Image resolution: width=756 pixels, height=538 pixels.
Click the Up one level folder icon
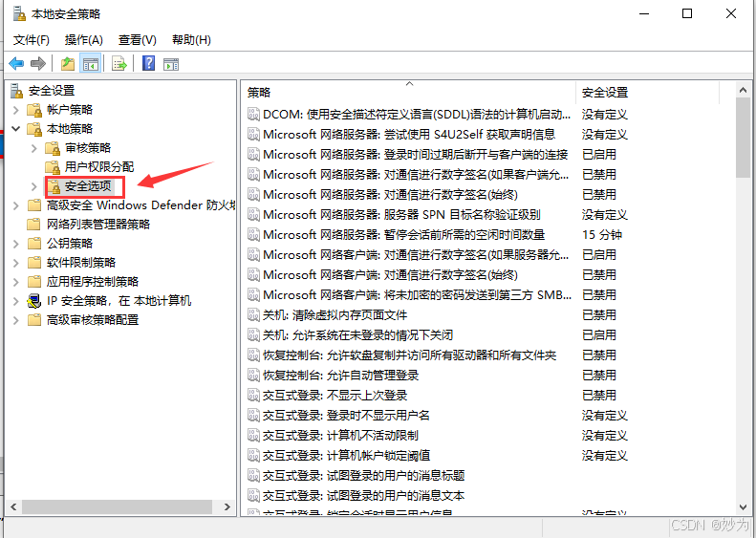point(68,63)
